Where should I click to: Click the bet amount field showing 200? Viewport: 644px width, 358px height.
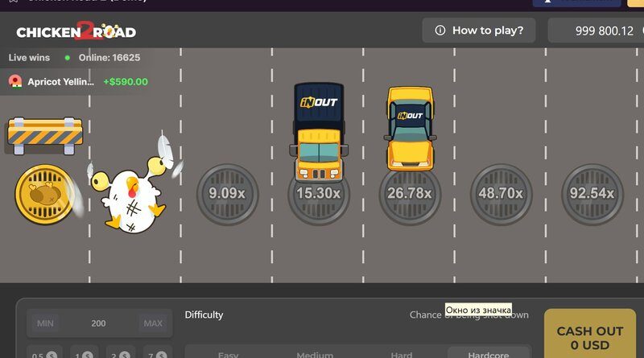pos(99,323)
